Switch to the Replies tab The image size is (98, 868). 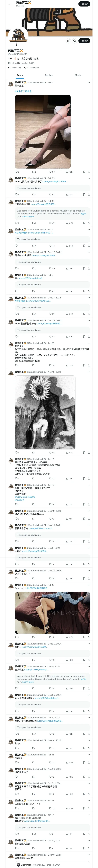(x=49, y=75)
